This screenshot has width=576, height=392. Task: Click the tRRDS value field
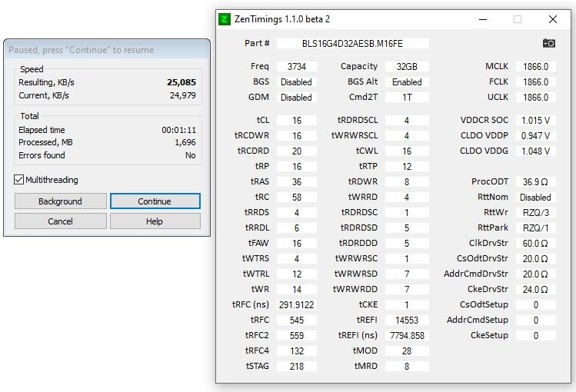tap(297, 212)
